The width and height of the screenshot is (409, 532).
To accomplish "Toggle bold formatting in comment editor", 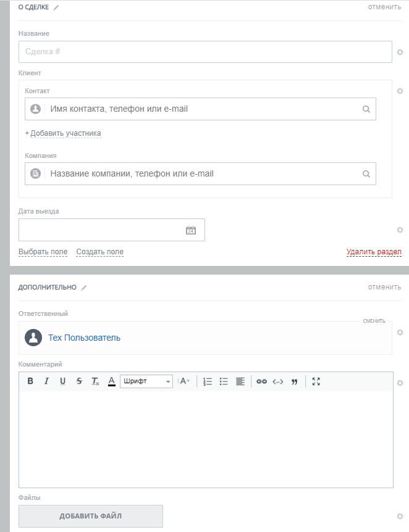I will [30, 381].
